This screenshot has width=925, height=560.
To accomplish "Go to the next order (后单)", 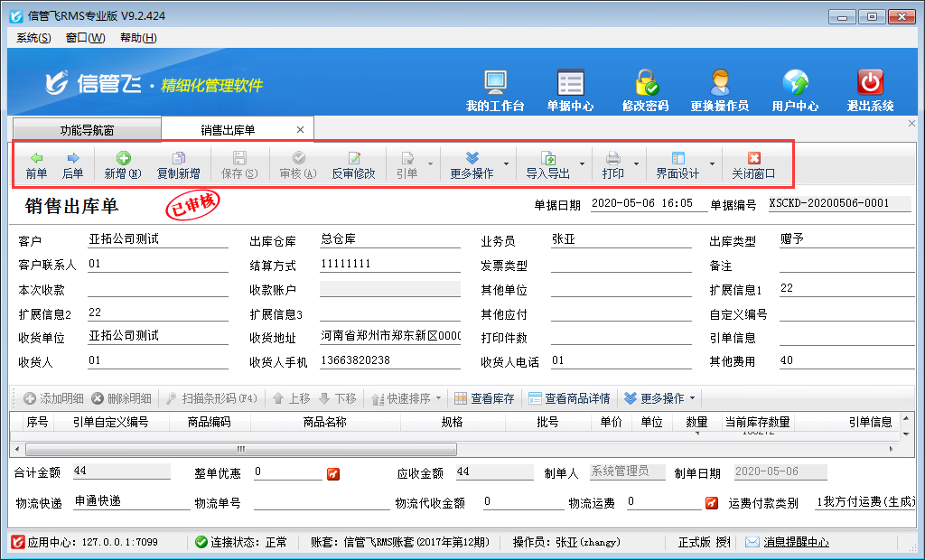I will (73, 164).
